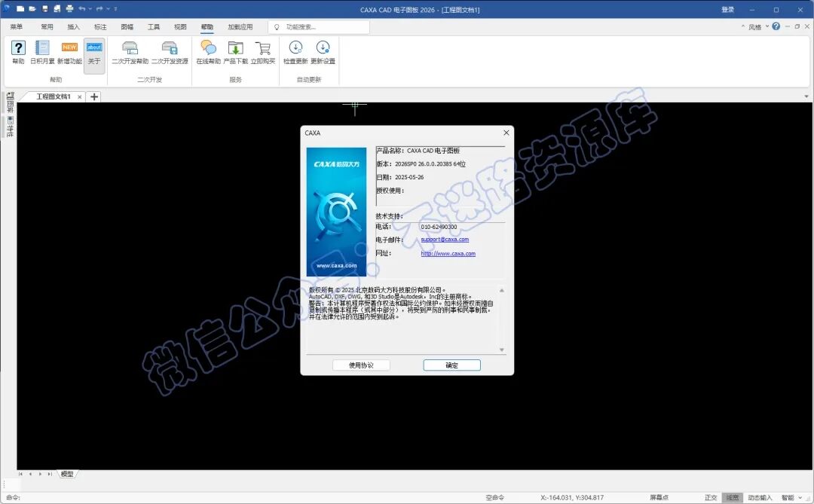
Task: Click the Save As icon in quick access toolbar
Action: [x=57, y=9]
